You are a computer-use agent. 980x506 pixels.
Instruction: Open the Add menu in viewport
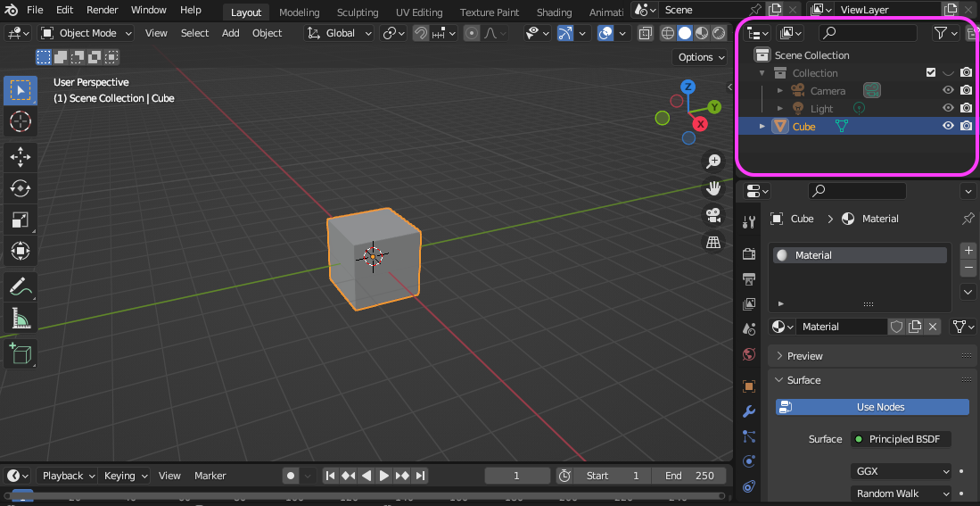(231, 33)
